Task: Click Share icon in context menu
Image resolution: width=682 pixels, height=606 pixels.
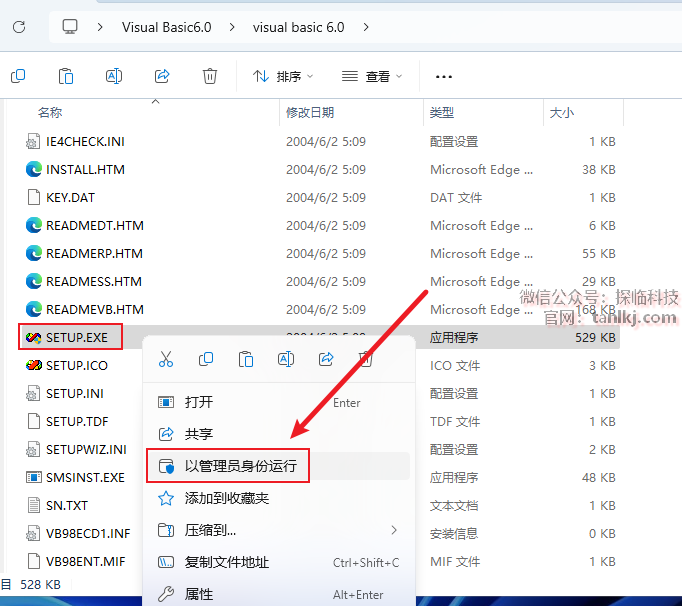Action: (326, 359)
